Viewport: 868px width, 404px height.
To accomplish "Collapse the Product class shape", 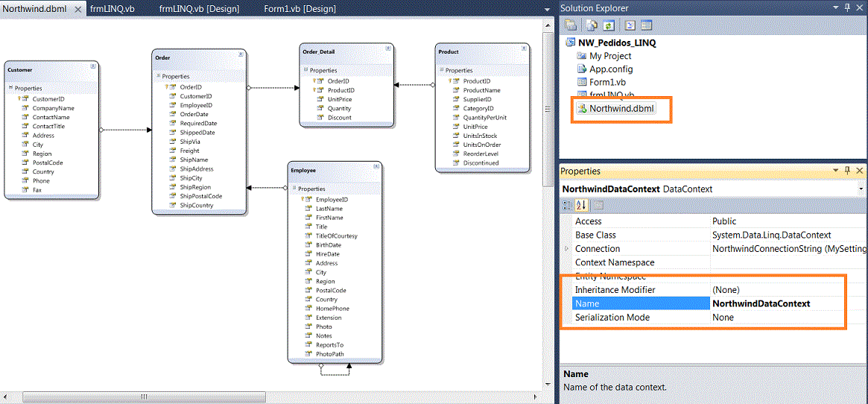I will pyautogui.click(x=524, y=48).
